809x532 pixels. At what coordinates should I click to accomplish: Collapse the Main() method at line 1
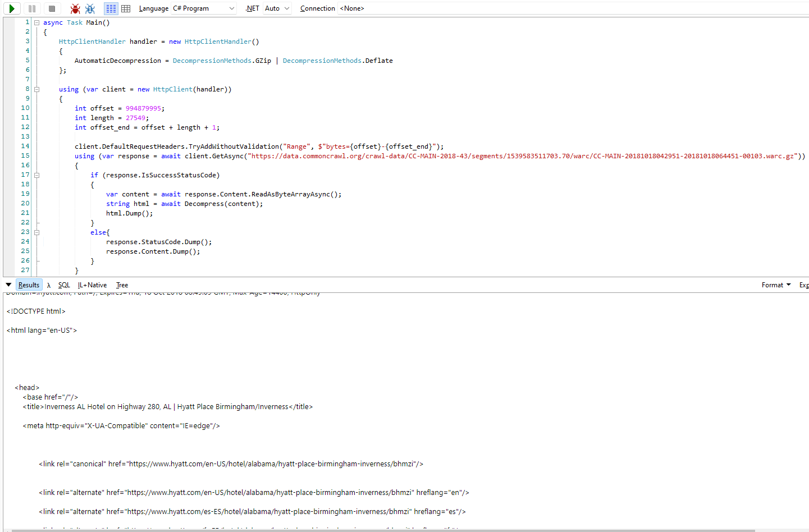(x=36, y=23)
